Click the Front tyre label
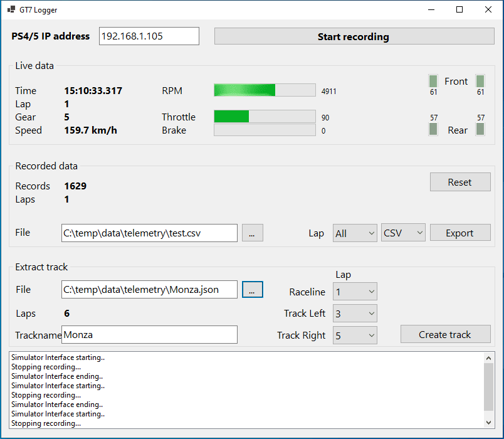This screenshot has width=504, height=439. tap(456, 82)
